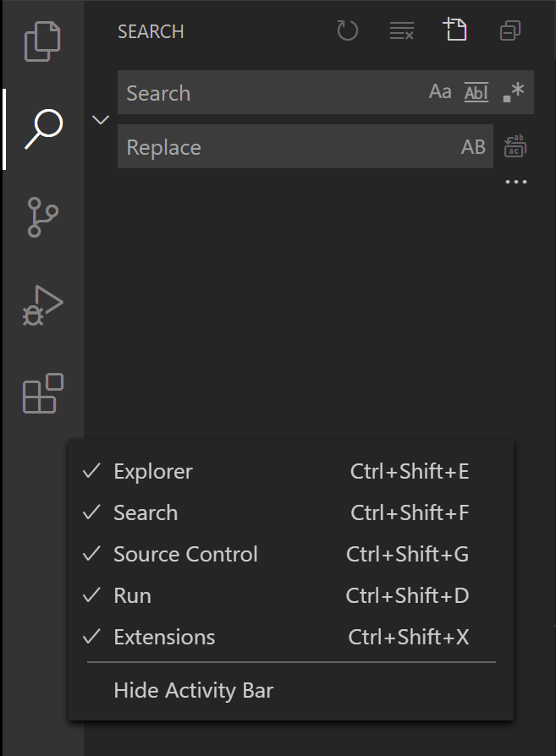Refresh the search results
The image size is (556, 756).
click(x=347, y=30)
